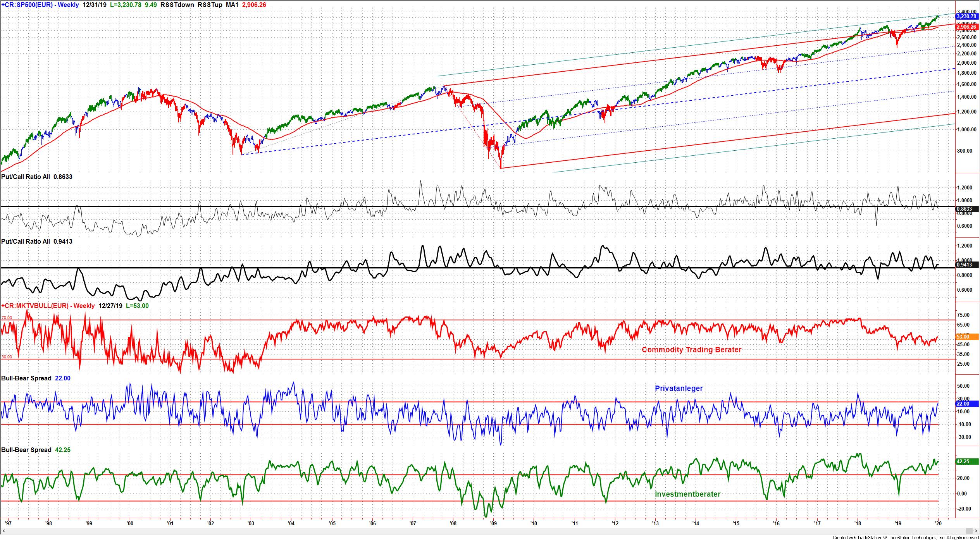Select the +CR:MKTVBULL(EUR) - Weekly label

tap(48, 306)
